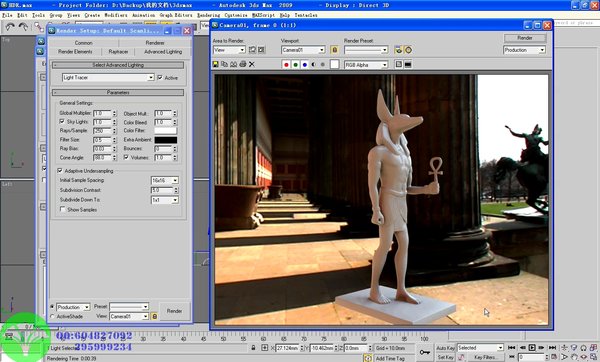The height and width of the screenshot is (362, 600).
Task: Toggle the Sky Lights checkbox
Action: pyautogui.click(x=62, y=121)
